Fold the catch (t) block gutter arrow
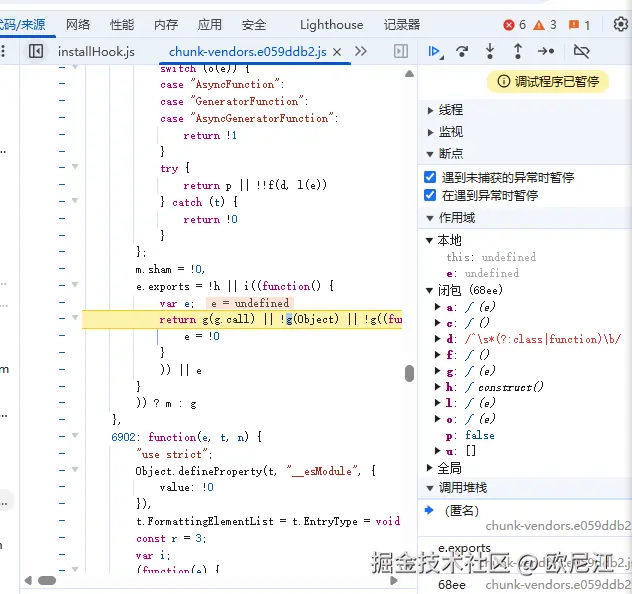The width and height of the screenshot is (632, 594). pyautogui.click(x=75, y=201)
